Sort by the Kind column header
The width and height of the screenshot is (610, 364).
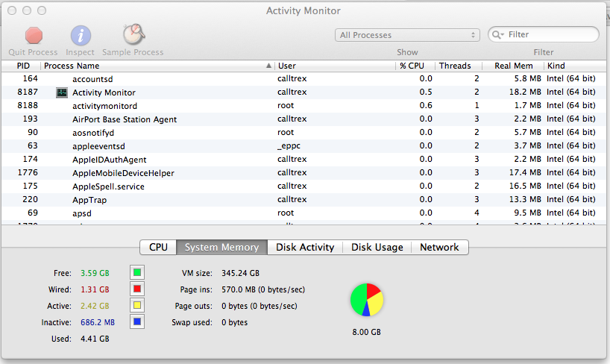[x=575, y=66]
